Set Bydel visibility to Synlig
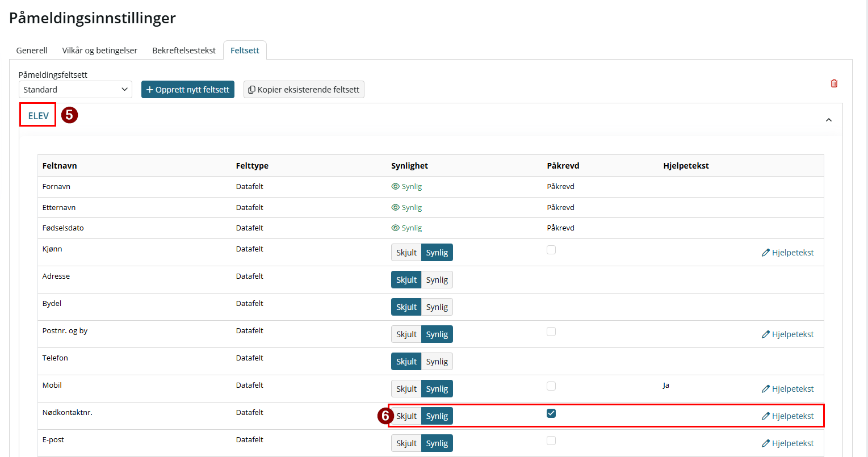The image size is (868, 457). click(x=437, y=307)
